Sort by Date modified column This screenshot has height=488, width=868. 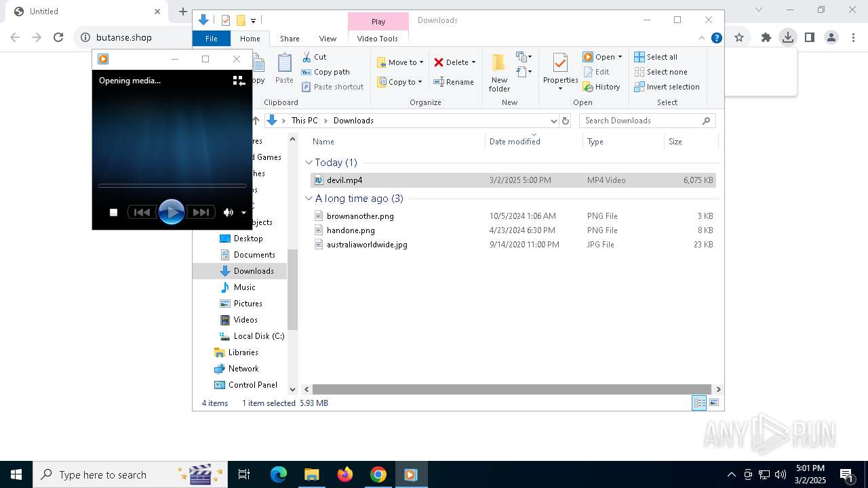534,142
